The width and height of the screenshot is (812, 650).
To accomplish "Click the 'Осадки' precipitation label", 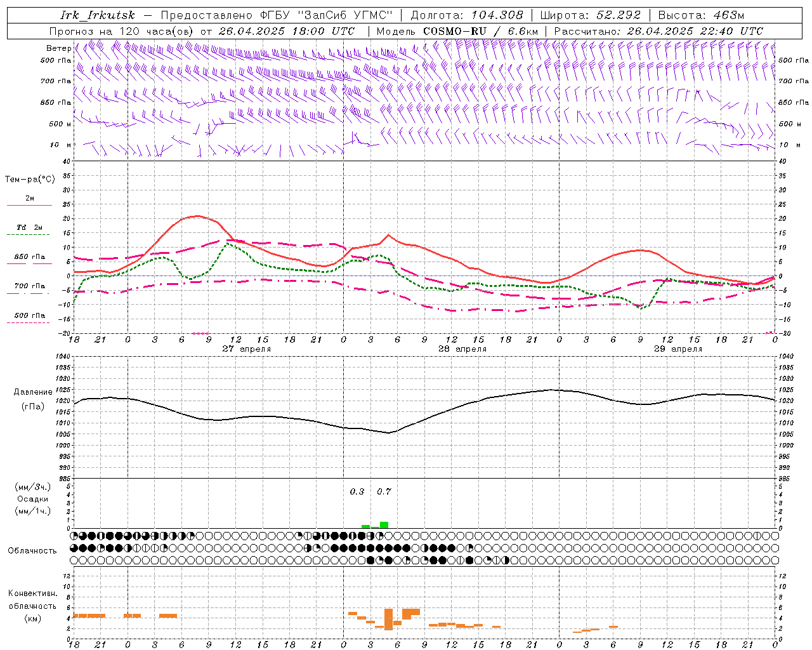I will (x=32, y=499).
